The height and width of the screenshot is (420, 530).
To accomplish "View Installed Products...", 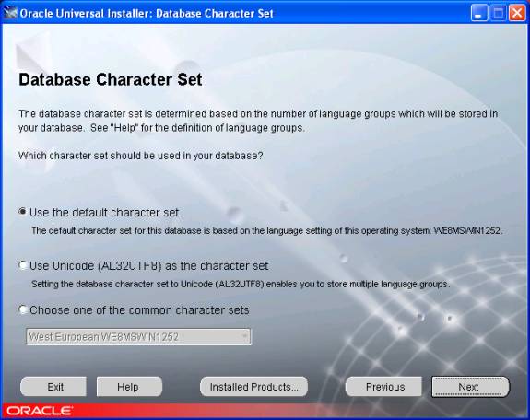I will 253,387.
